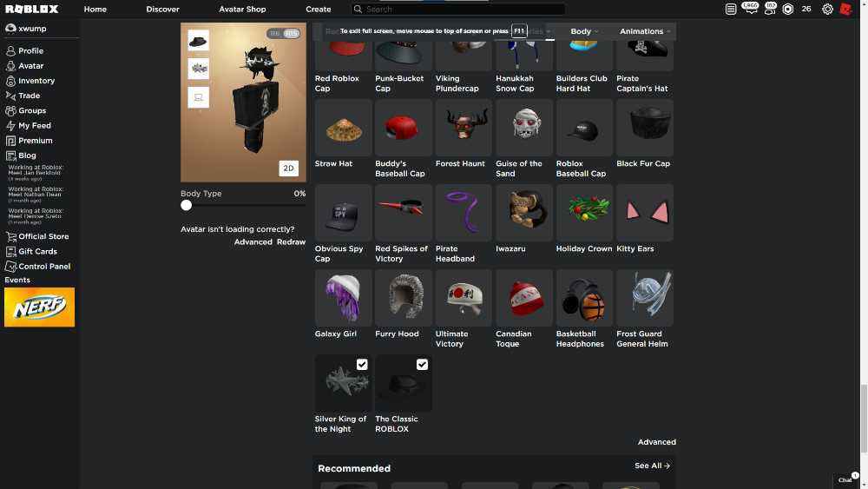The image size is (868, 489).
Task: Switch avatar preview to 2D
Action: 288,168
